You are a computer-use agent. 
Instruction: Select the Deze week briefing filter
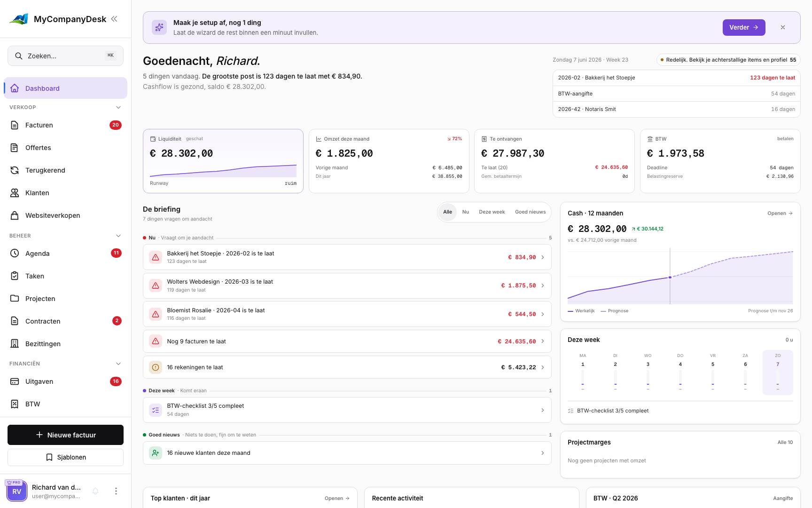coord(492,212)
